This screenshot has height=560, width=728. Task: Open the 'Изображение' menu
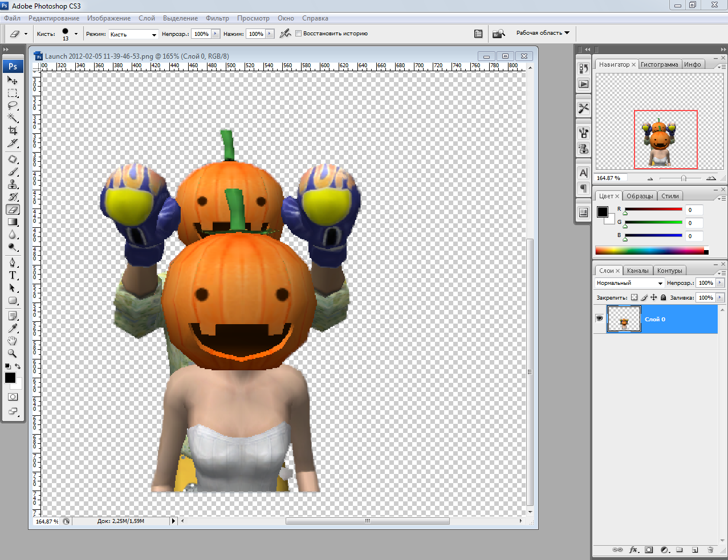109,18
